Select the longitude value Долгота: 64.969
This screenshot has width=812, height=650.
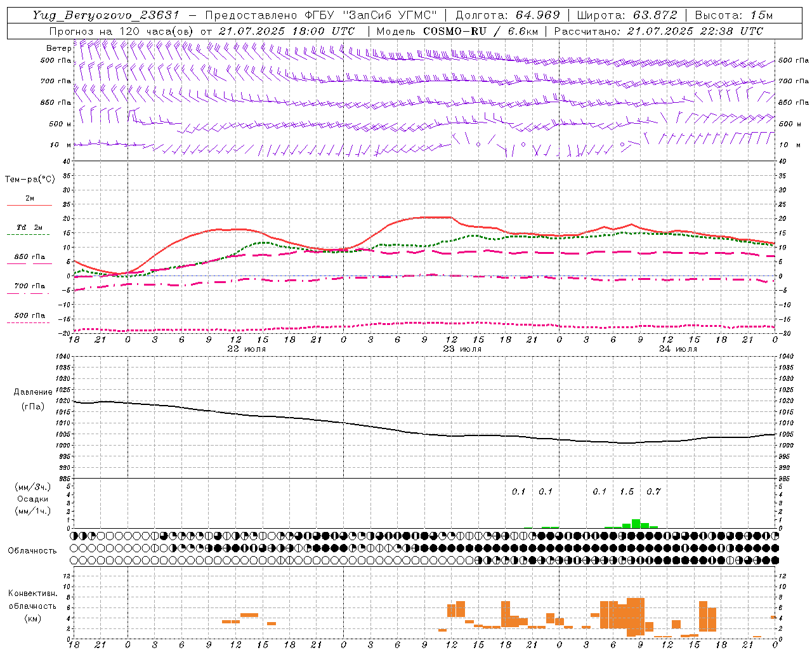click(x=507, y=15)
